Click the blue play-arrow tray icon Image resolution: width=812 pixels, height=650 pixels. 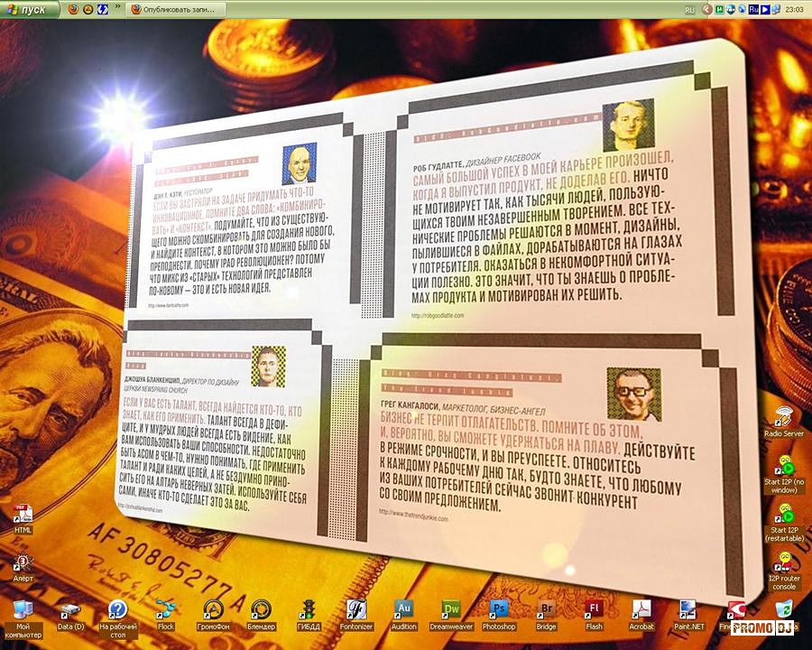coord(765,9)
